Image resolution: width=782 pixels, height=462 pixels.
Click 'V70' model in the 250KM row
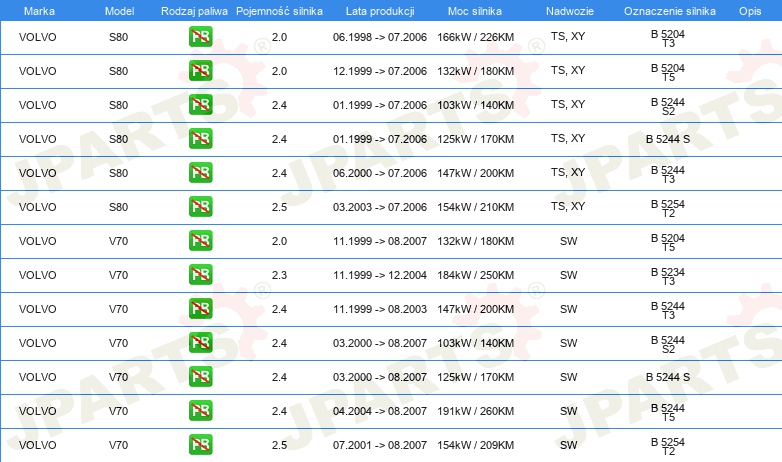tap(119, 275)
